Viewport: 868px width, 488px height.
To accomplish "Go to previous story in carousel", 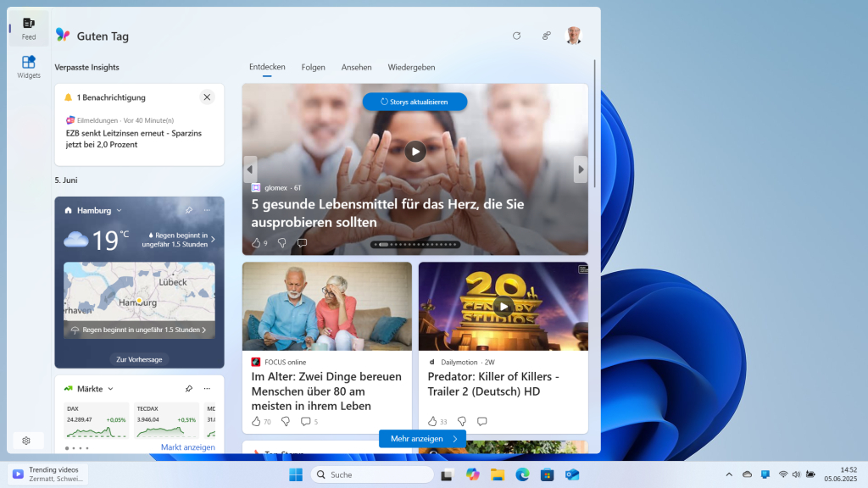I will (x=250, y=169).
